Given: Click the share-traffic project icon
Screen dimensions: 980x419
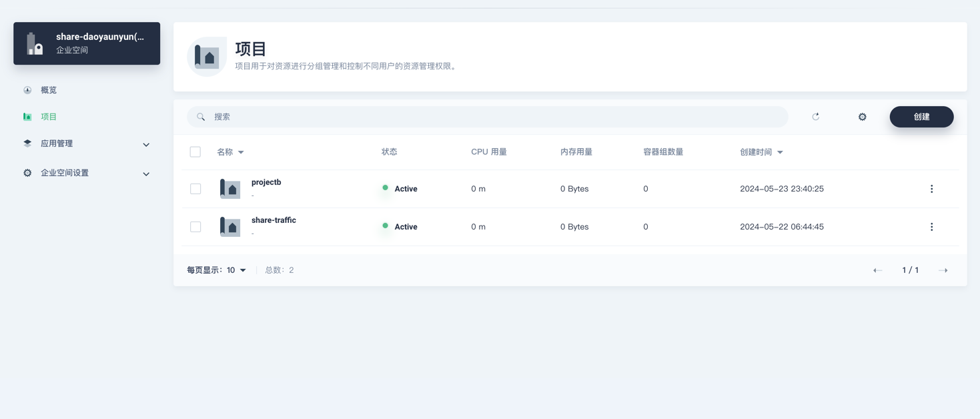Looking at the screenshot, I should coord(230,227).
